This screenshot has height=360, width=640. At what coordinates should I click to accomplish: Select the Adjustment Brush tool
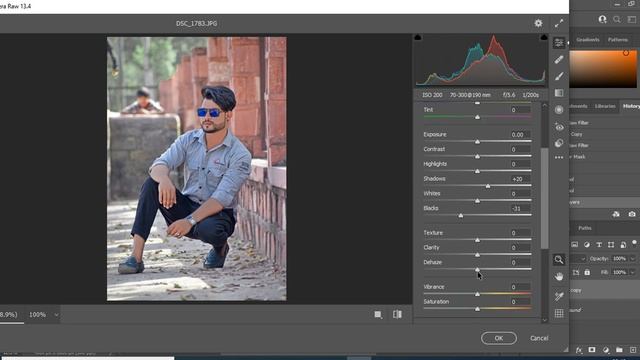[559, 76]
